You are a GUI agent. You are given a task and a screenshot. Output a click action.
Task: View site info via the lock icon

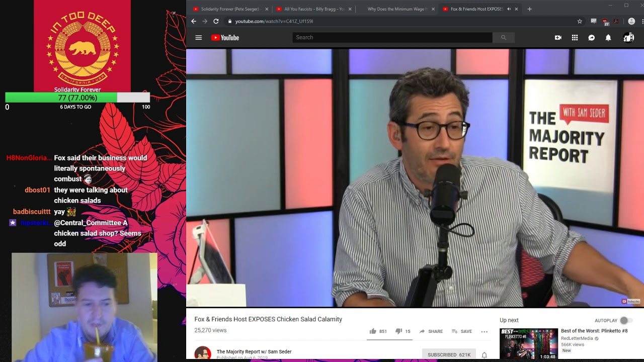(229, 21)
